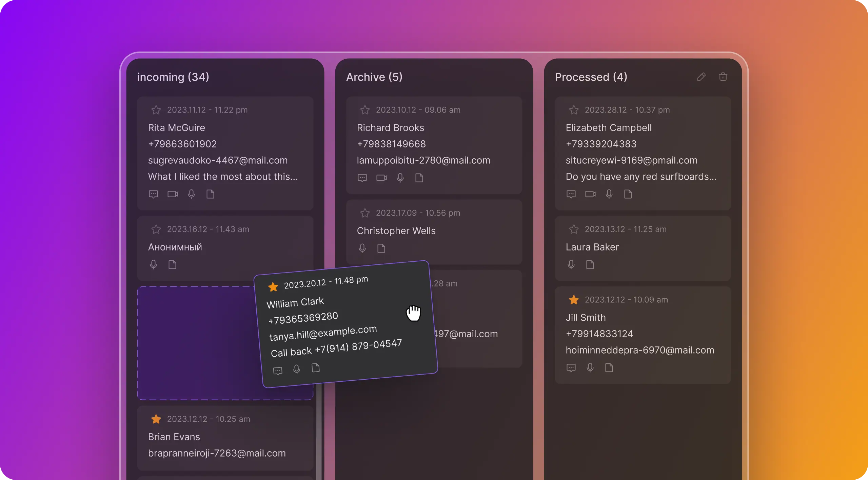
Task: Open document icon on Elizabeth Campbell card
Action: click(628, 194)
